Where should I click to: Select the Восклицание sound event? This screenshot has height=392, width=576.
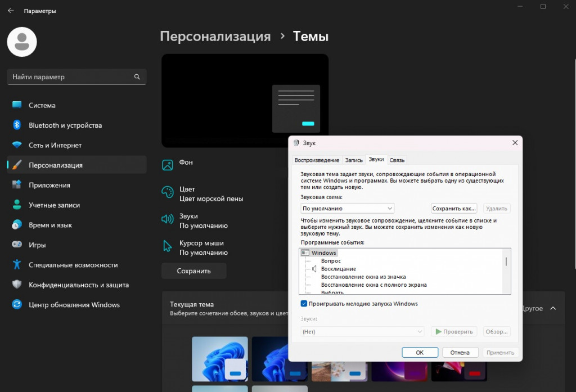point(337,268)
